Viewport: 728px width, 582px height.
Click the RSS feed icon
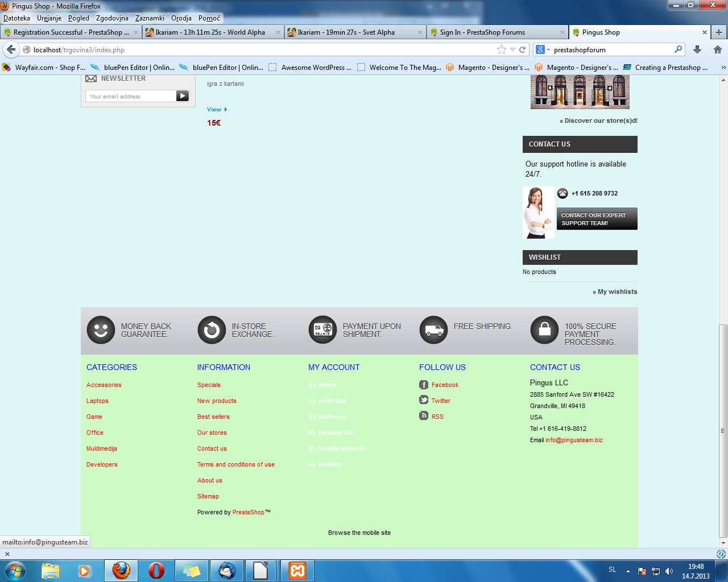(x=424, y=416)
